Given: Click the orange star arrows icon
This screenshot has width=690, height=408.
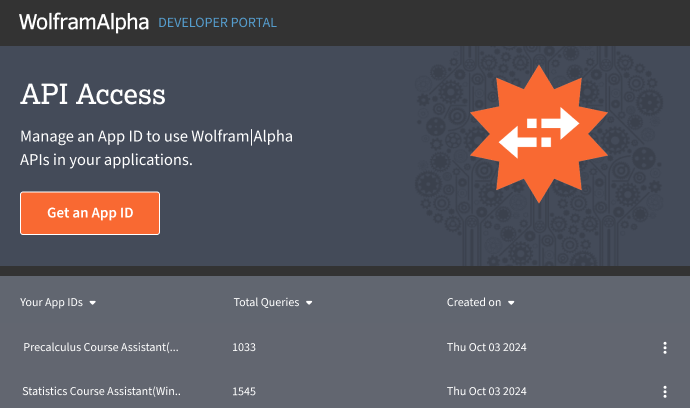Looking at the screenshot, I should pyautogui.click(x=539, y=133).
